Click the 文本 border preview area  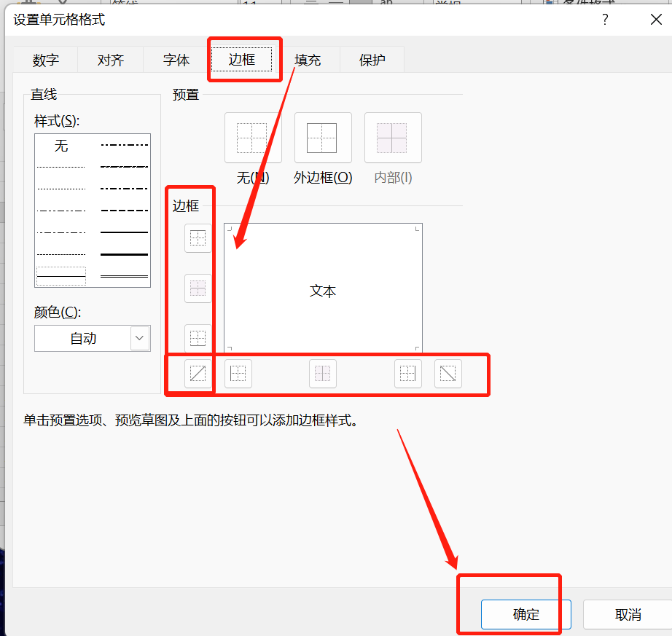(x=323, y=288)
